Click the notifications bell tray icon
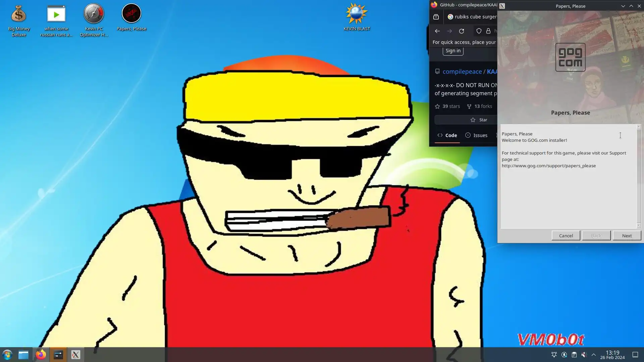This screenshot has height=362, width=644. coord(554,355)
